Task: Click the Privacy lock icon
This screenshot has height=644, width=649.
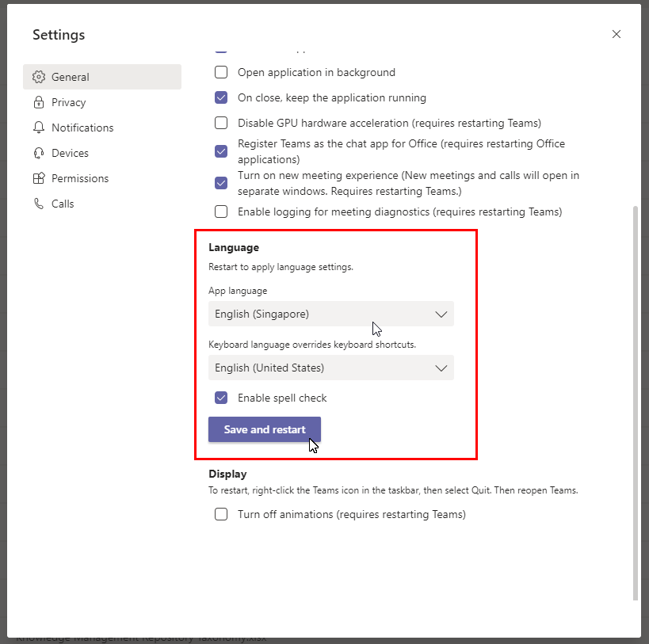Action: [39, 102]
